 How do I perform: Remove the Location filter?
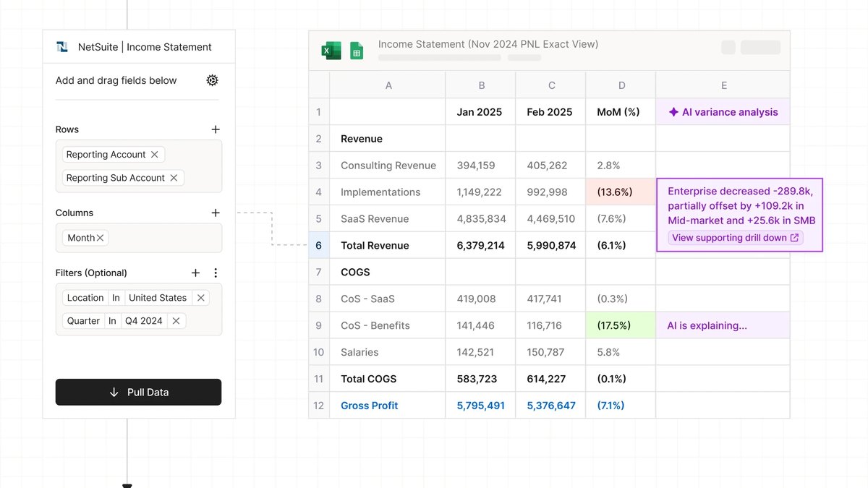[201, 298]
